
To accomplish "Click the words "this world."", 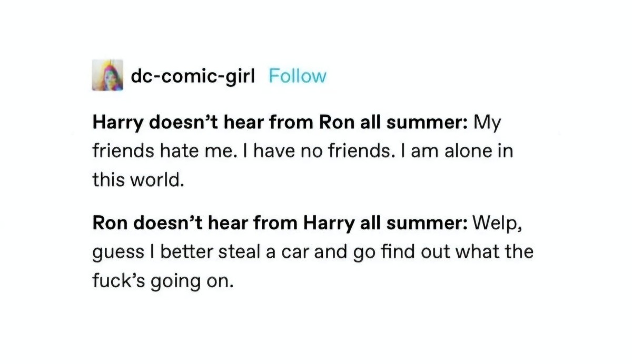I will click(139, 180).
